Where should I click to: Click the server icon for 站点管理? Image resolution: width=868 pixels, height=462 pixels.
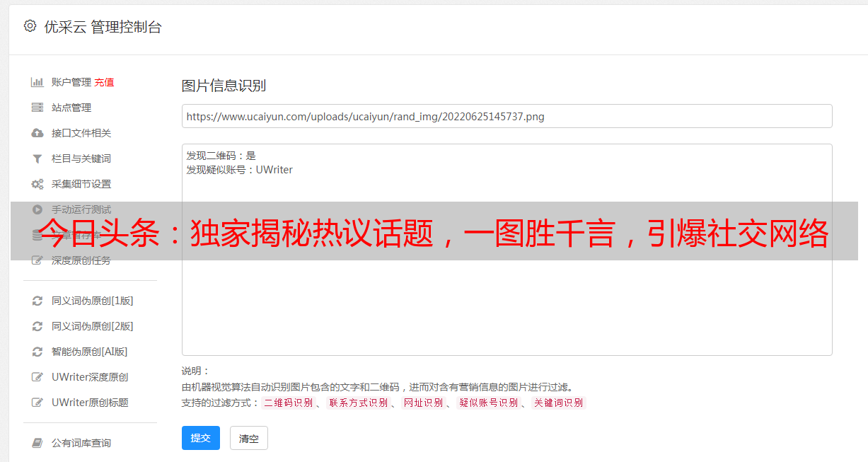(37, 108)
